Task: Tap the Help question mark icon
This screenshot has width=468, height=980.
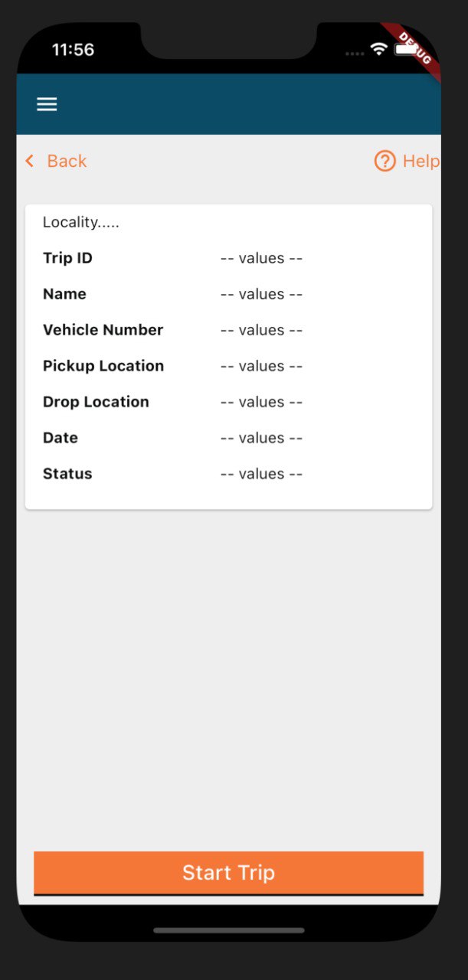Action: (x=384, y=161)
